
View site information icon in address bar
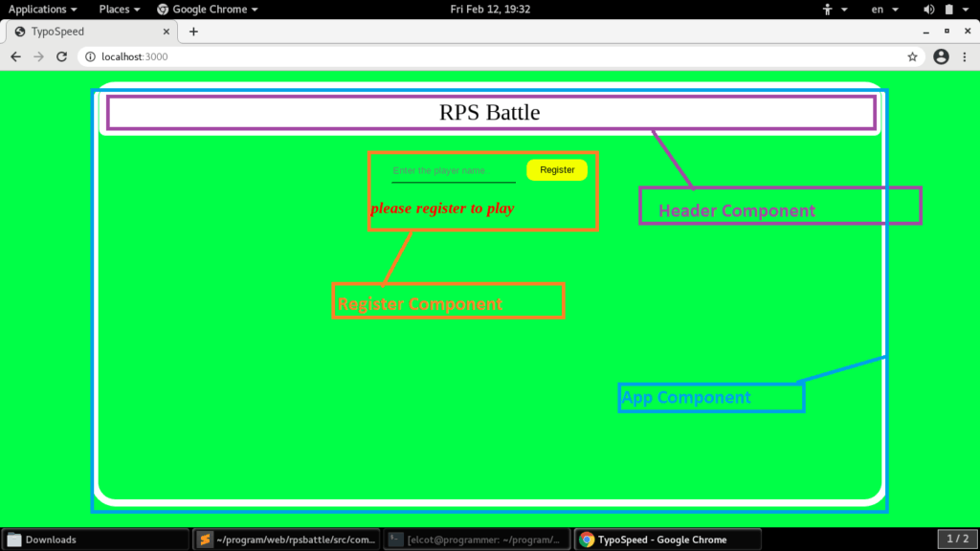[90, 57]
